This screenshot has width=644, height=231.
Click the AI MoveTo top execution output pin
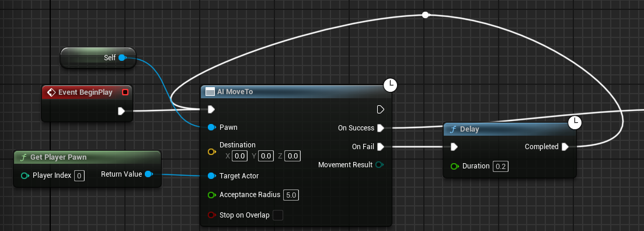point(380,109)
